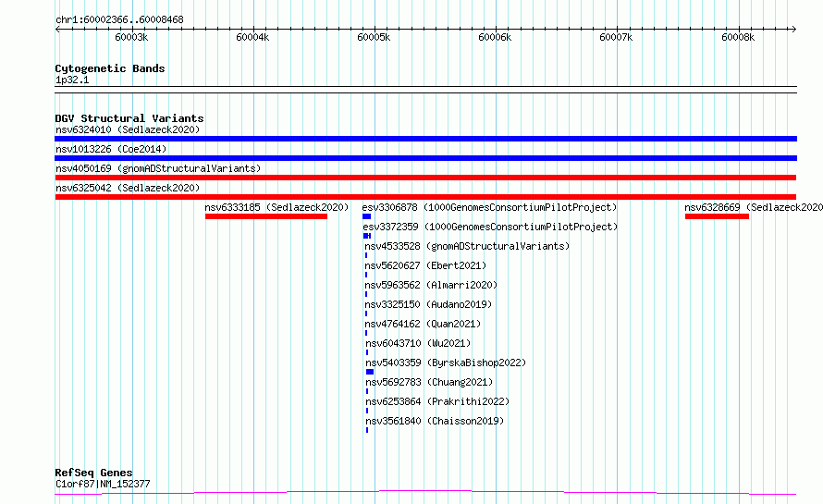This screenshot has width=823, height=504.
Task: Click the nsv6324010 (Sedlazeck2020) variant label
Action: 128,129
